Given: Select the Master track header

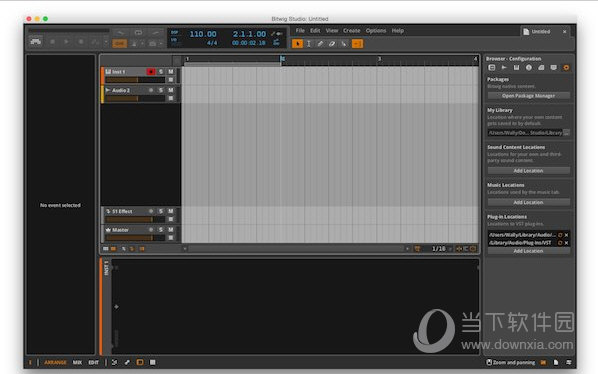Looking at the screenshot, I should pyautogui.click(x=120, y=230).
